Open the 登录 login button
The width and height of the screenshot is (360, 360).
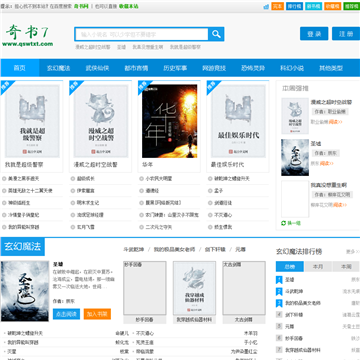point(314,34)
